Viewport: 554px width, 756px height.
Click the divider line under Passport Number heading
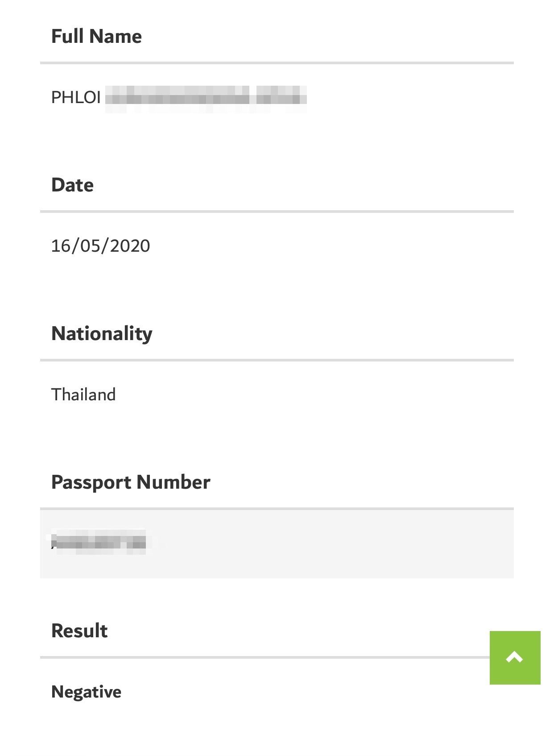coord(277,509)
